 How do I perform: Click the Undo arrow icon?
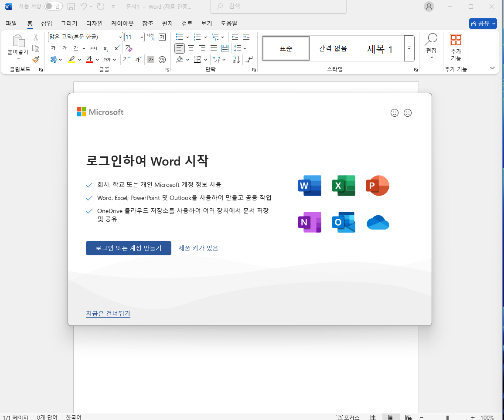[84, 7]
